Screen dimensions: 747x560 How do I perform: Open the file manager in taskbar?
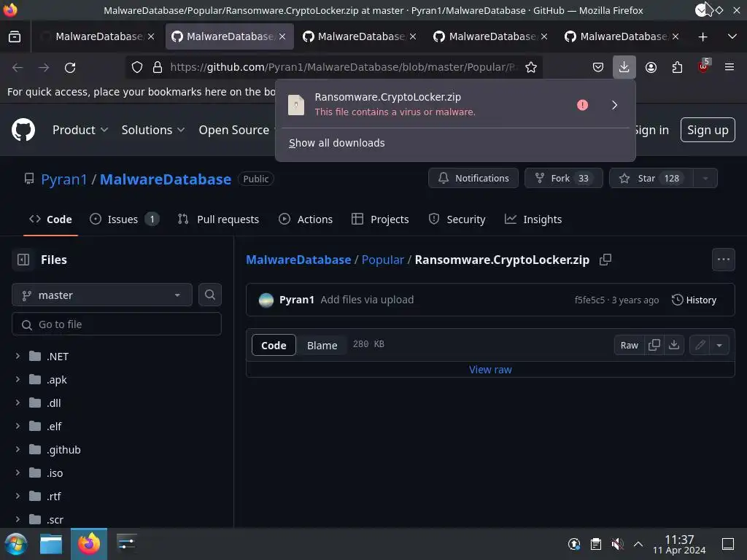click(x=51, y=544)
